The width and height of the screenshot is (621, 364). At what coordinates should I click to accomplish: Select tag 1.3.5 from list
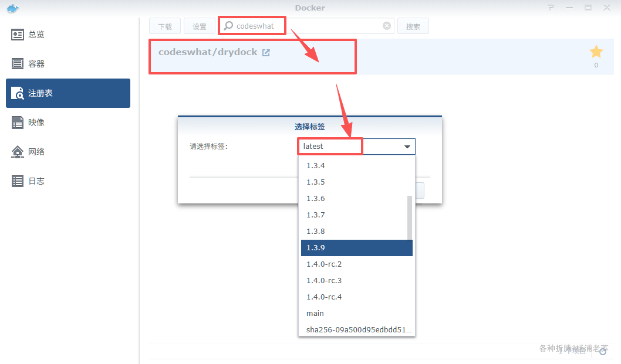click(356, 182)
